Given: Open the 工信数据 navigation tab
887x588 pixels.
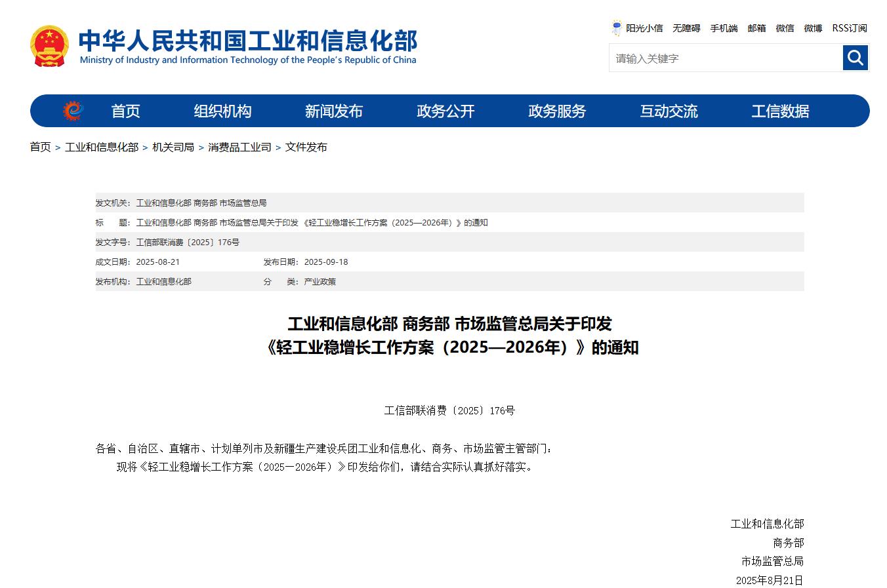Looking at the screenshot, I should 780,111.
